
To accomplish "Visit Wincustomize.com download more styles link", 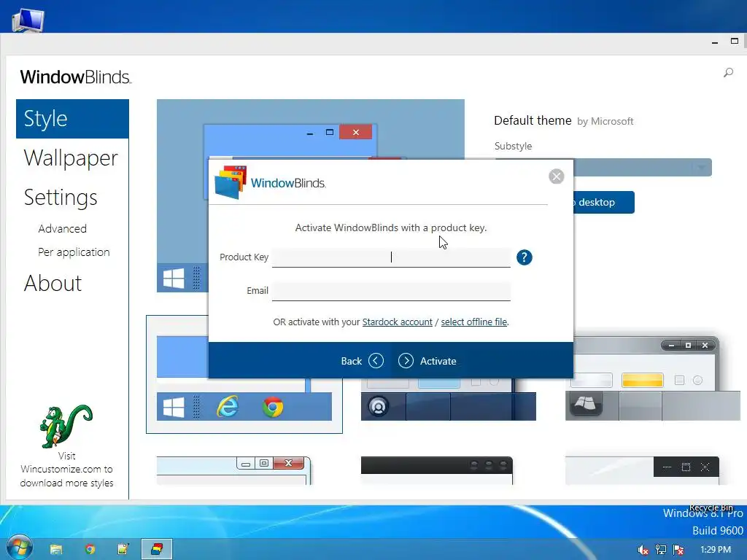I will tap(66, 470).
